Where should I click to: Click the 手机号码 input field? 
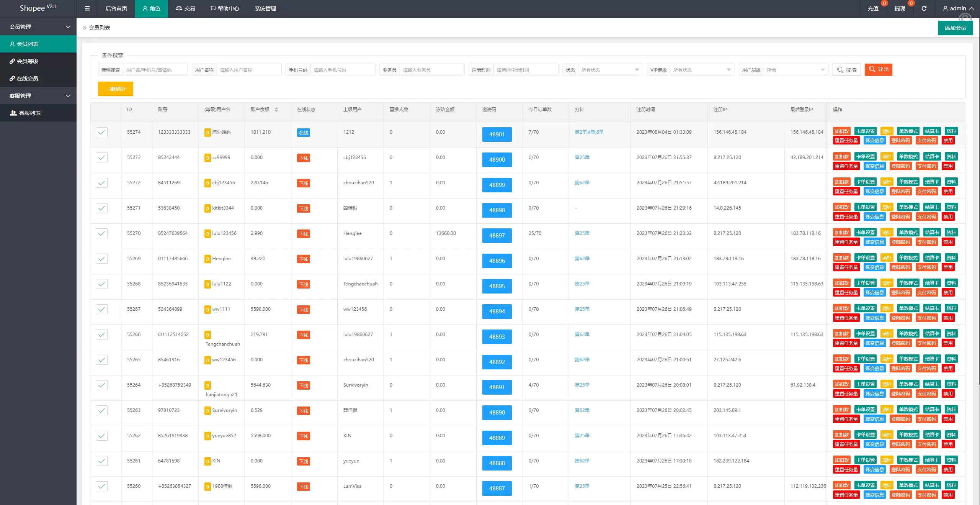342,70
